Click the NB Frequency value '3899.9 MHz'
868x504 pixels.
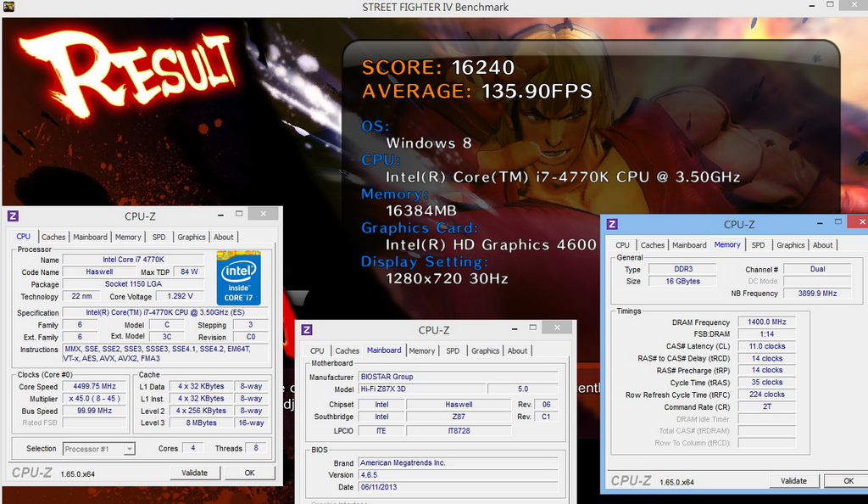(x=818, y=293)
